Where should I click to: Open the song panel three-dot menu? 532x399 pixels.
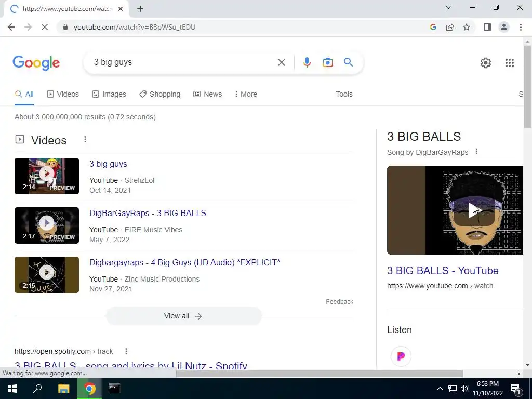tap(476, 151)
